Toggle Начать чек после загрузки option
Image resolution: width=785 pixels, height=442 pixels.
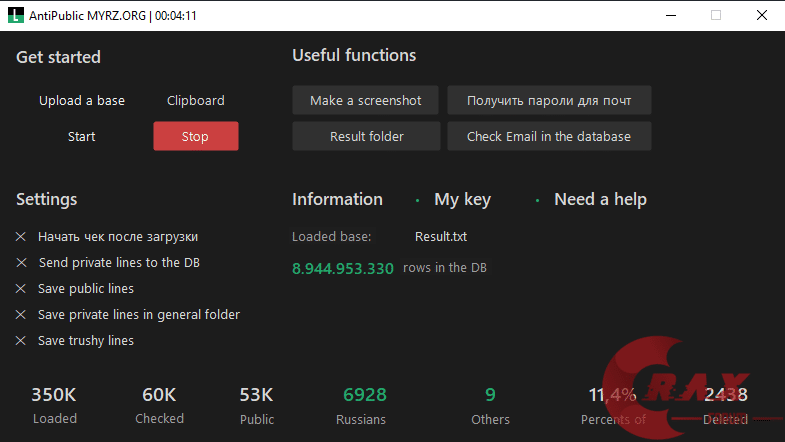pos(107,236)
